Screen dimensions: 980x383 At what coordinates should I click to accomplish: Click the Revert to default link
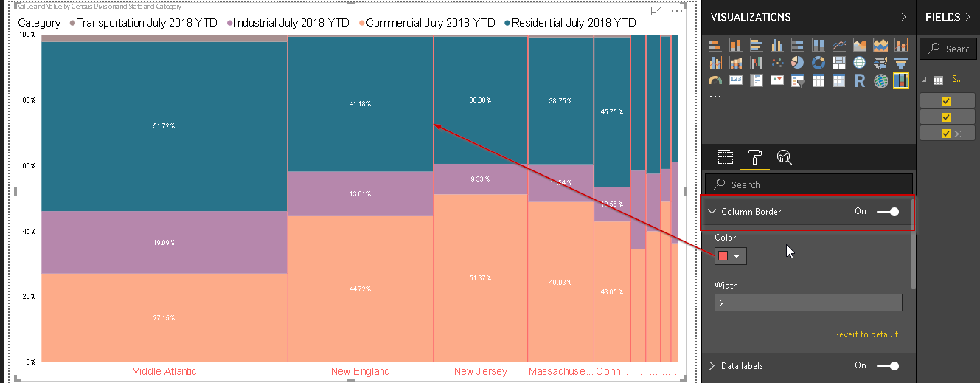click(x=866, y=334)
